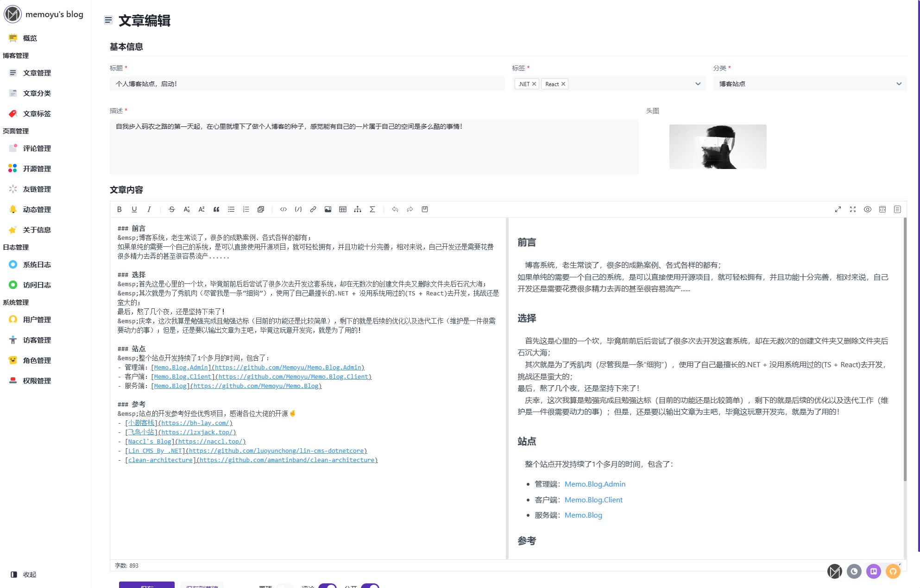Click the Memo.Blog.Admin preview link
Image resolution: width=920 pixels, height=588 pixels.
tap(595, 484)
